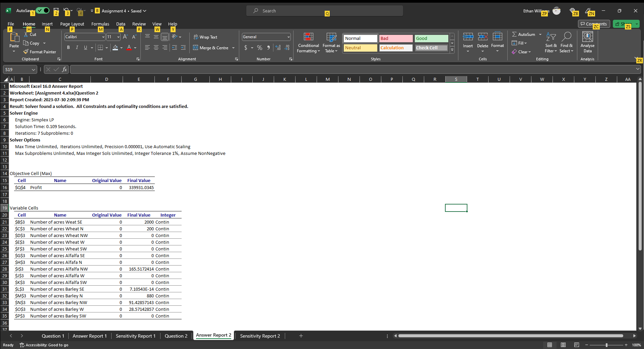Screen dimensions: 644x349
Task: Select Format as Table
Action: (x=331, y=43)
